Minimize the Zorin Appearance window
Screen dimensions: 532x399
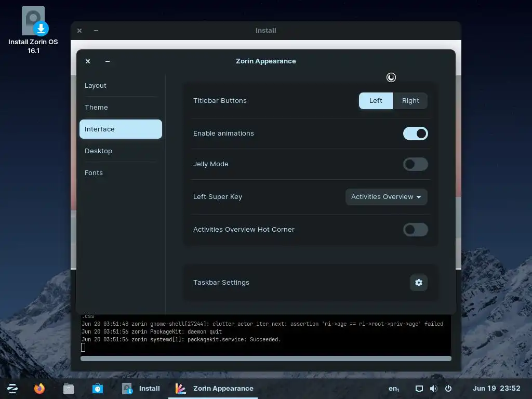click(108, 61)
